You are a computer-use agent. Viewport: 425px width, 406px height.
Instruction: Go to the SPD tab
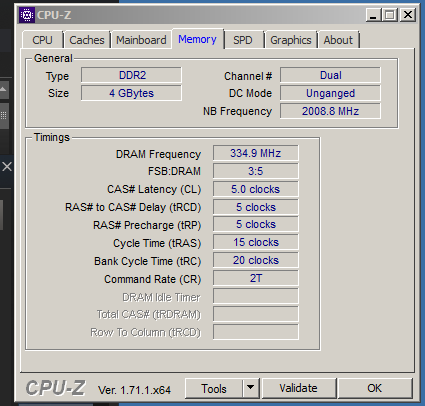[243, 40]
